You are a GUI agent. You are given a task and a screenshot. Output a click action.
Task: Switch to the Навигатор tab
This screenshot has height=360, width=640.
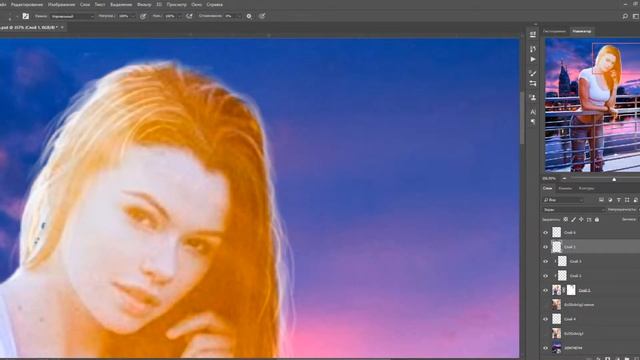[582, 31]
